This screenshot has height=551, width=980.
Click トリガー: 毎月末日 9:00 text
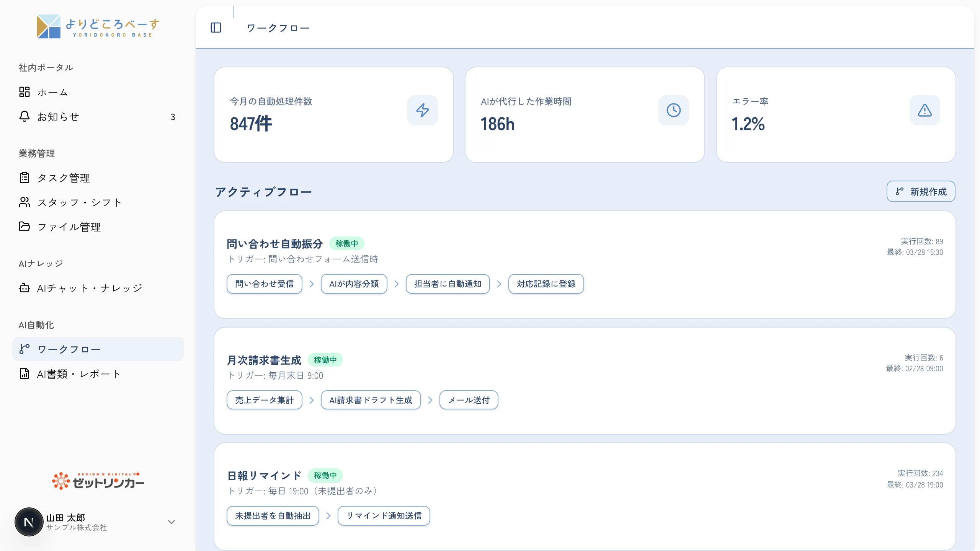tap(276, 376)
